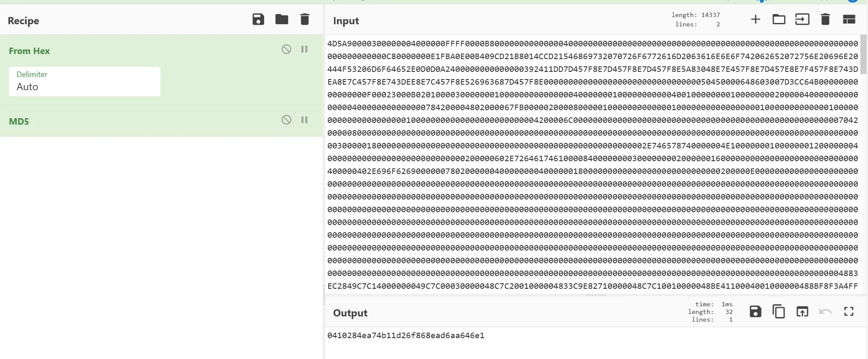Click inside the hex input text area
This screenshot has width=868, height=359.
593,164
